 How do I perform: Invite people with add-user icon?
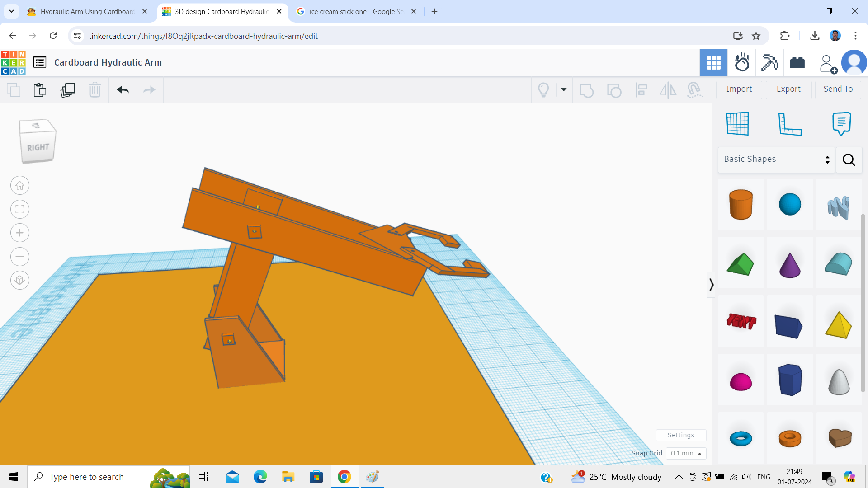point(828,64)
